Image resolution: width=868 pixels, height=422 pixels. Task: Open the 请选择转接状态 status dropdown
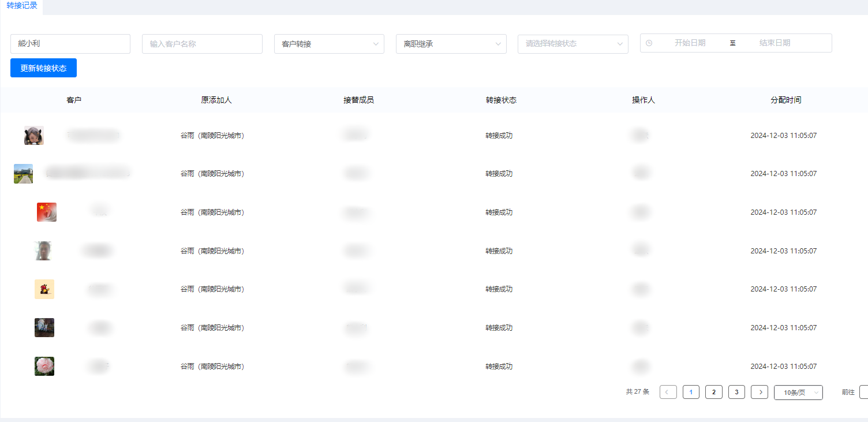pos(573,44)
